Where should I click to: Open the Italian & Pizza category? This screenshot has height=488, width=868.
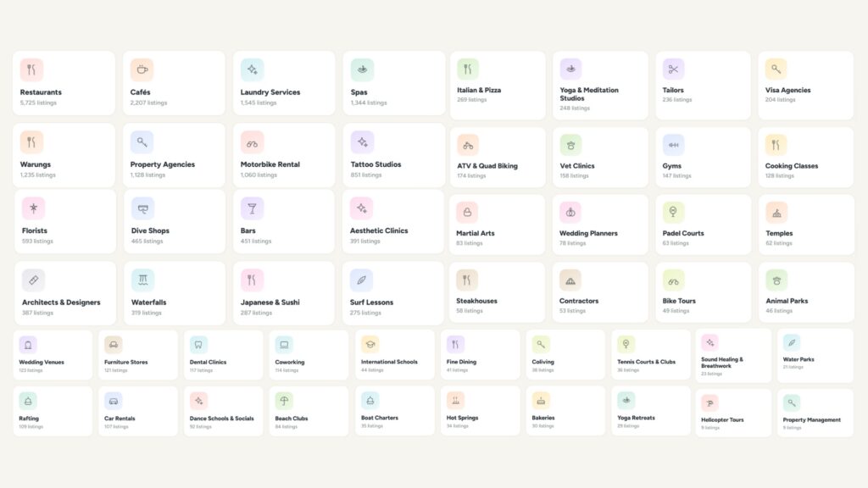tap(498, 86)
